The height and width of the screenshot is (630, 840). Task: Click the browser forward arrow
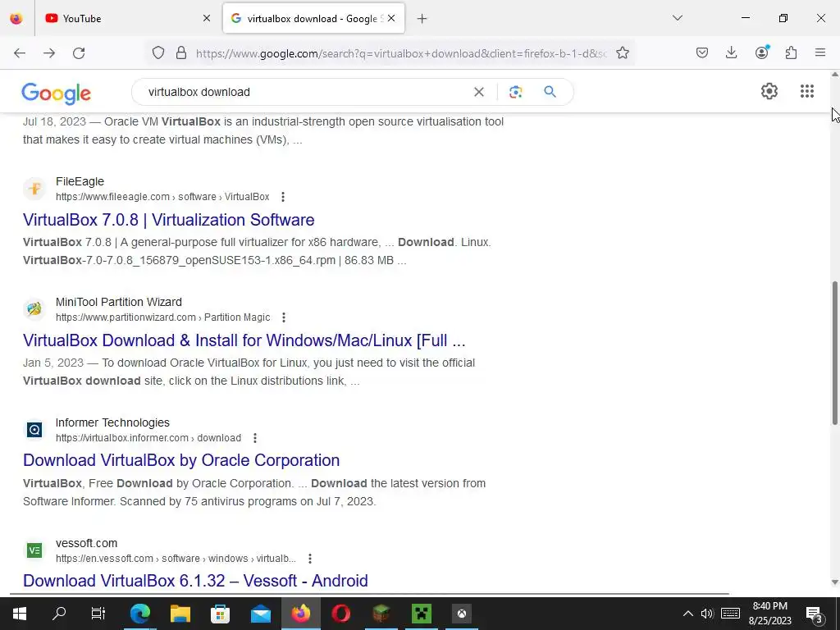point(49,53)
